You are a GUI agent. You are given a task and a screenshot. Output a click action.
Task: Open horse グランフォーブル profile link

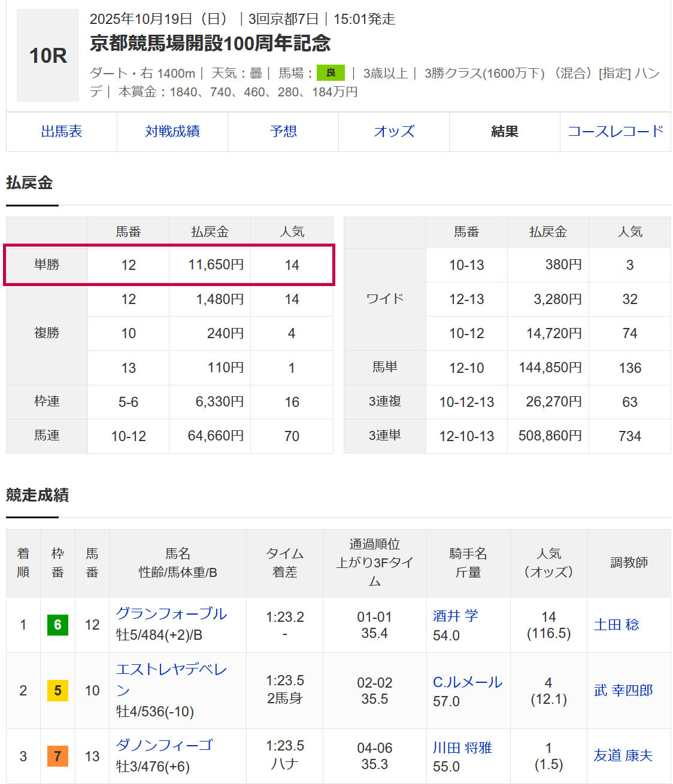click(x=171, y=614)
